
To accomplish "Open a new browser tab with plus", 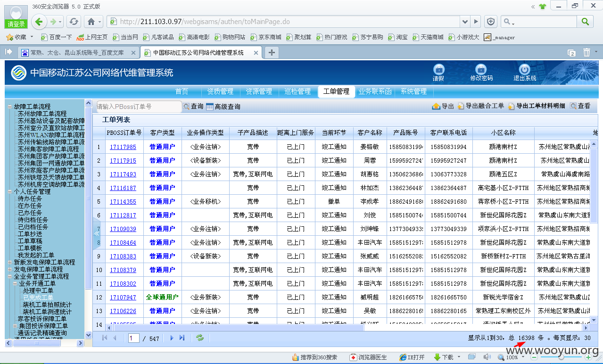I will 271,52.
